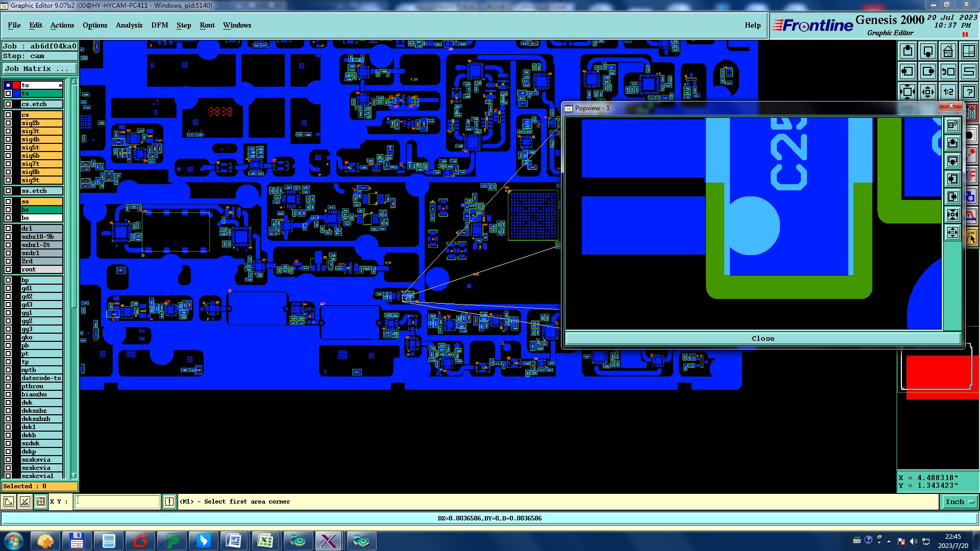Click the pan right arrow icon
The width and height of the screenshot is (980, 551).
pos(928,71)
